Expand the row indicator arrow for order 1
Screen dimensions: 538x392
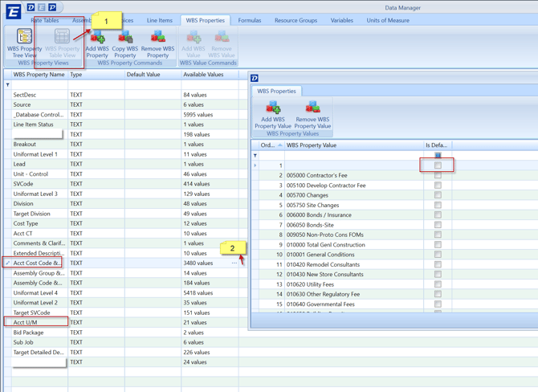tap(255, 165)
